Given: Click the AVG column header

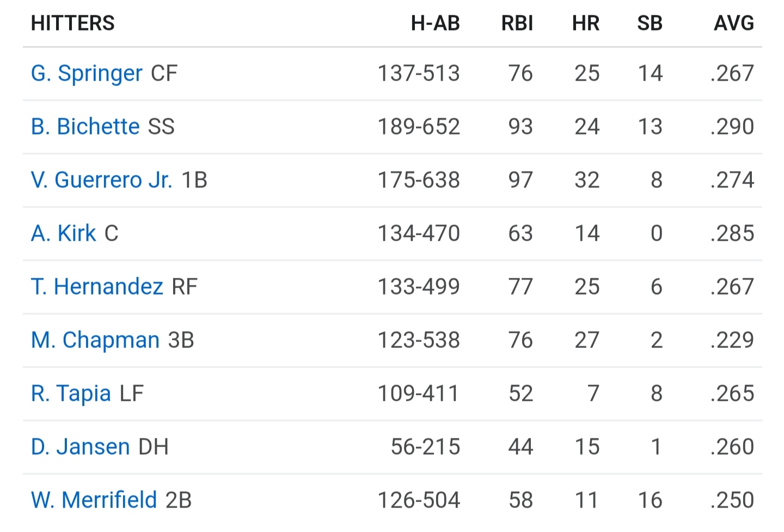Looking at the screenshot, I should 733,23.
